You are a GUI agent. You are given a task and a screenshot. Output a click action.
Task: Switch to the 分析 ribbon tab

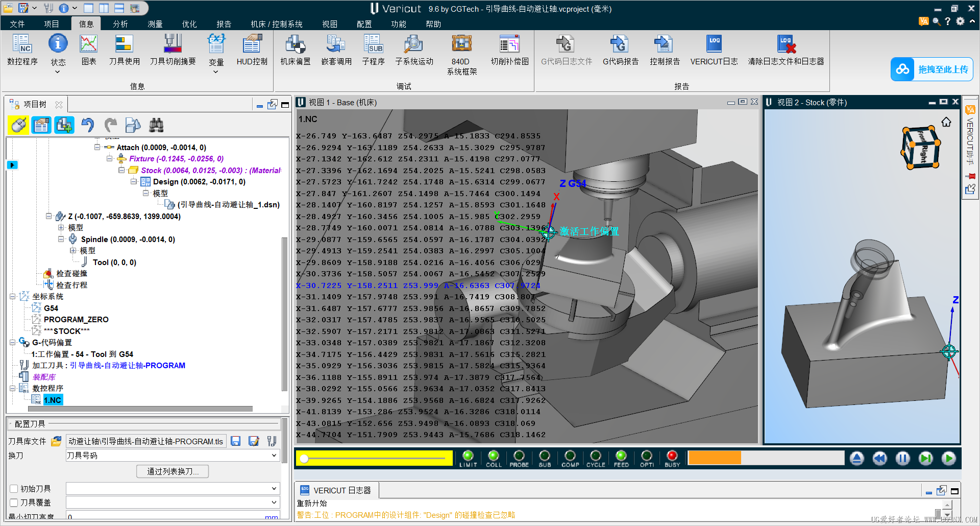pos(120,24)
